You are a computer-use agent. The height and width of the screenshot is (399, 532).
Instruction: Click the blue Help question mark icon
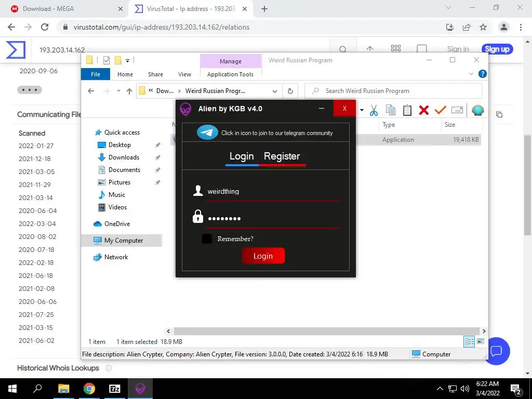pos(482,74)
